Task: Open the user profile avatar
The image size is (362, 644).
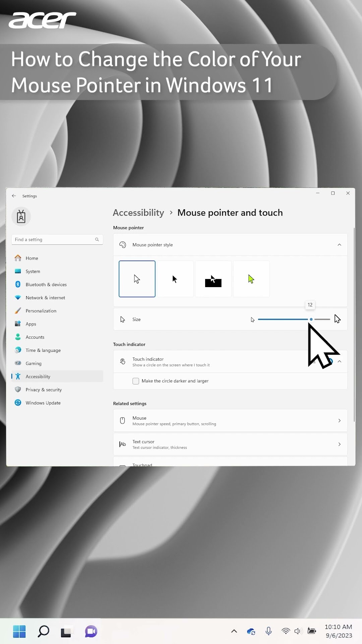Action: (21, 216)
